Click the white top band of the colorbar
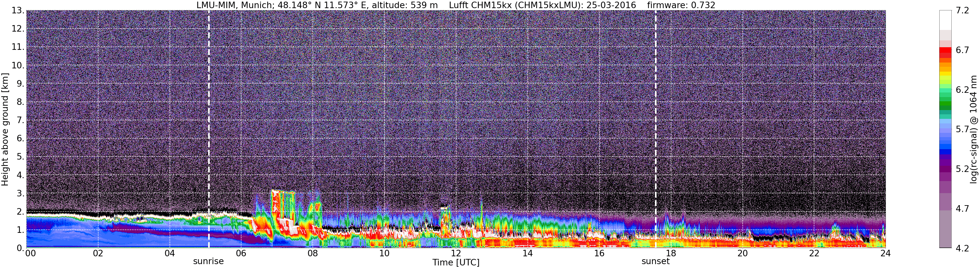The height and width of the screenshot is (269, 980). click(945, 20)
